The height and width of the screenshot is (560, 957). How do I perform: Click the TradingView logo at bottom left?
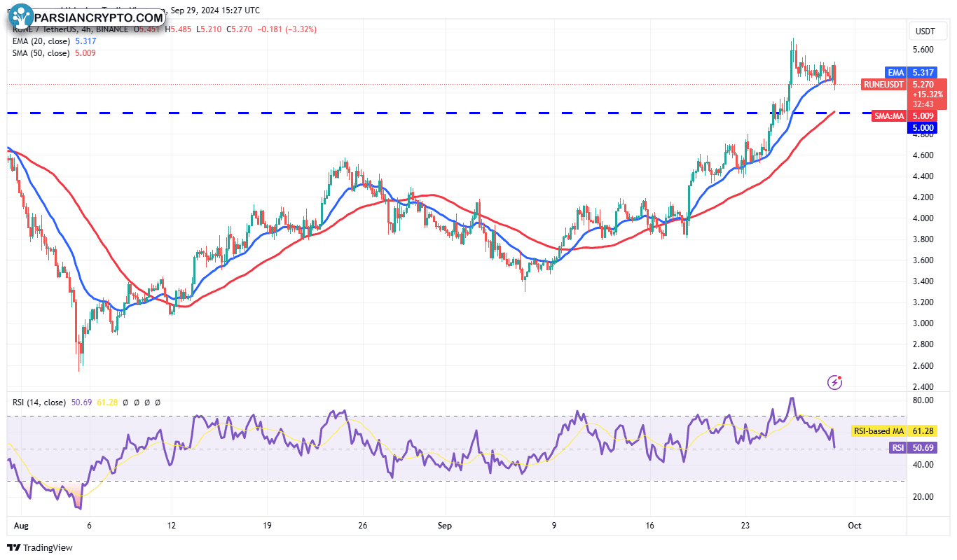click(x=40, y=547)
